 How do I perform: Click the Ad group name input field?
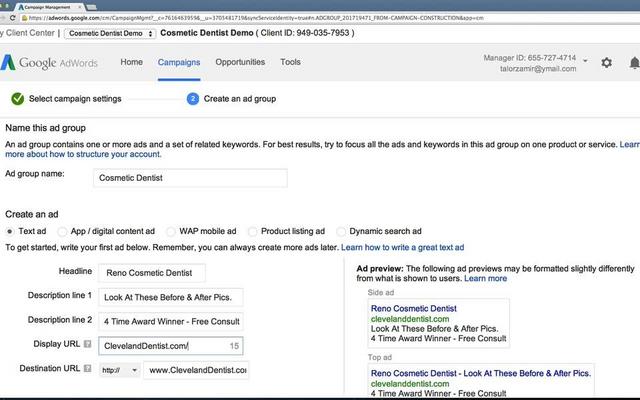(x=190, y=178)
